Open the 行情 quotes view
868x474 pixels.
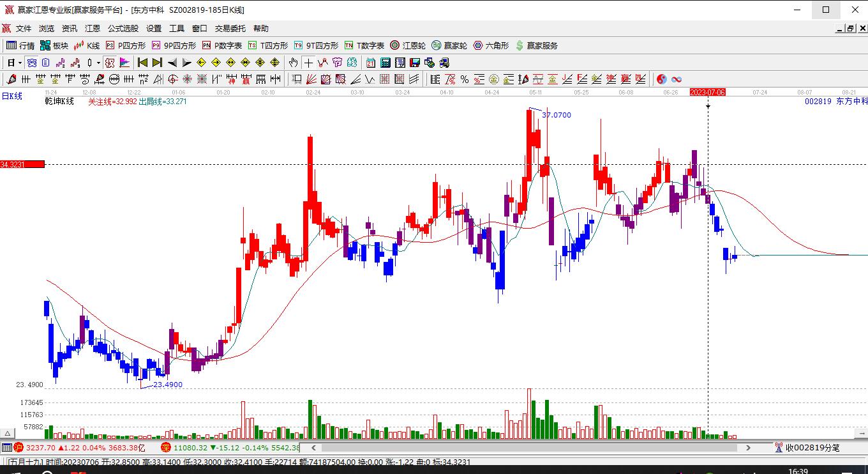tap(20, 45)
